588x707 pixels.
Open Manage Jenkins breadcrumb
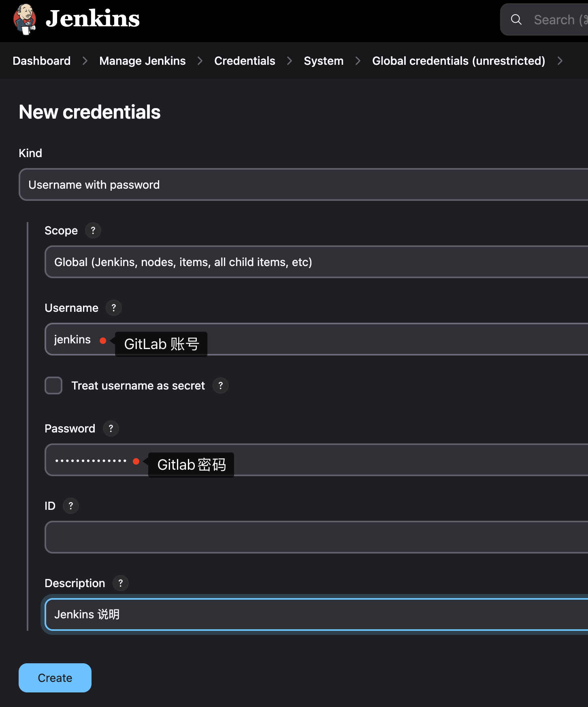(143, 61)
